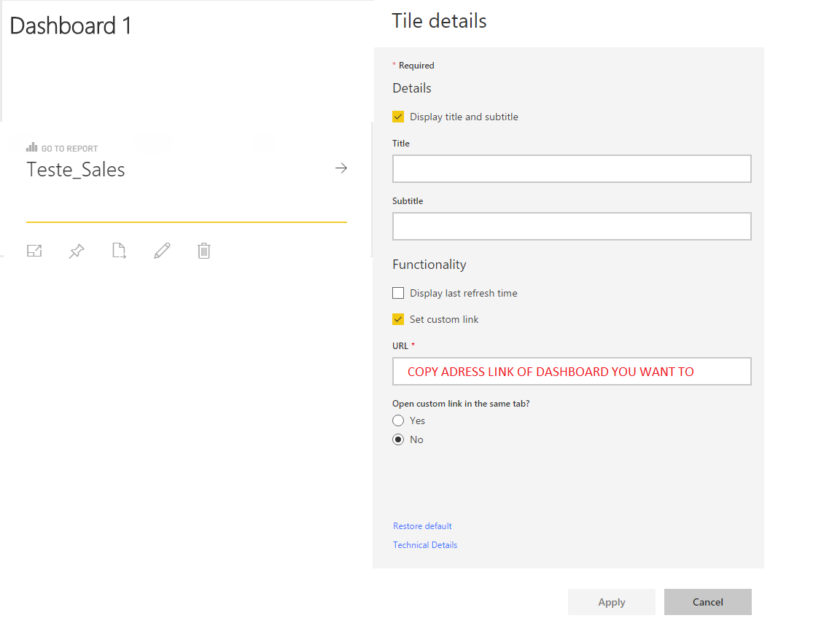
Task: Click into the Title input field
Action: [572, 168]
